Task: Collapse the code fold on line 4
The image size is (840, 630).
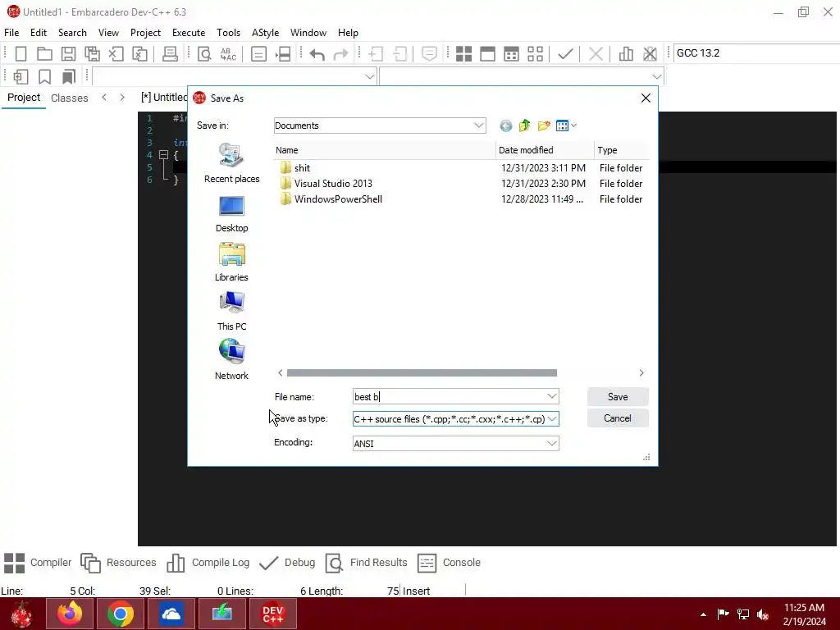Action: [x=163, y=155]
